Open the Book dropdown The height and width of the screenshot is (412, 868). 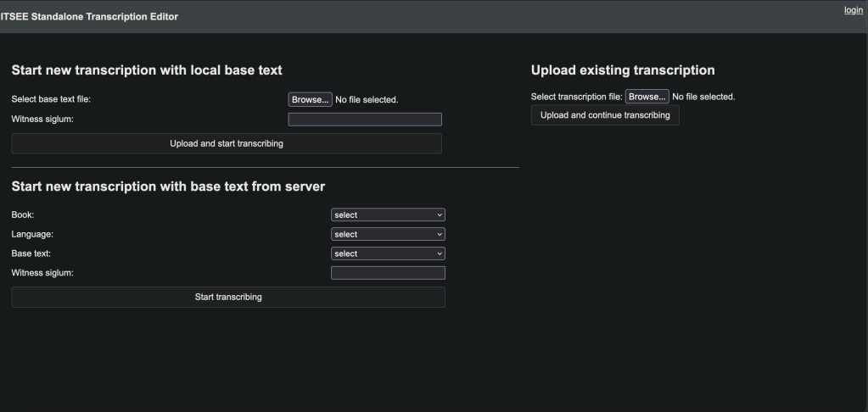388,215
